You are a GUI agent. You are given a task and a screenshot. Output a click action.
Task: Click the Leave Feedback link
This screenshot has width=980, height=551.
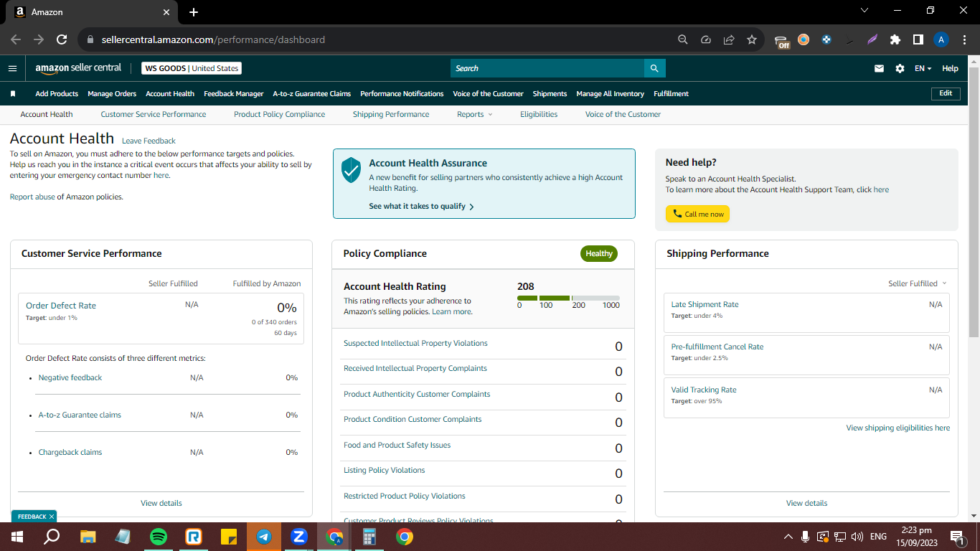click(x=149, y=141)
